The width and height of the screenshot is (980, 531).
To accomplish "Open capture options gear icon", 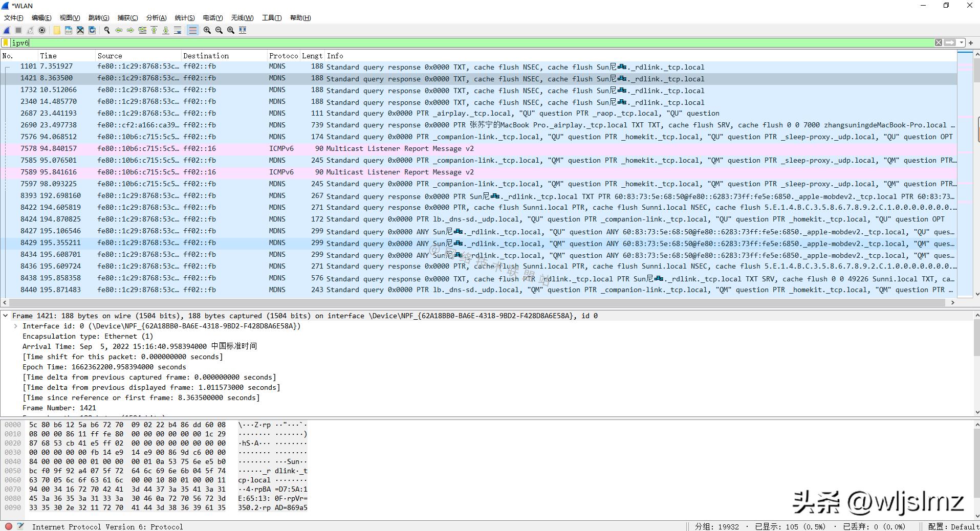I will click(x=42, y=30).
